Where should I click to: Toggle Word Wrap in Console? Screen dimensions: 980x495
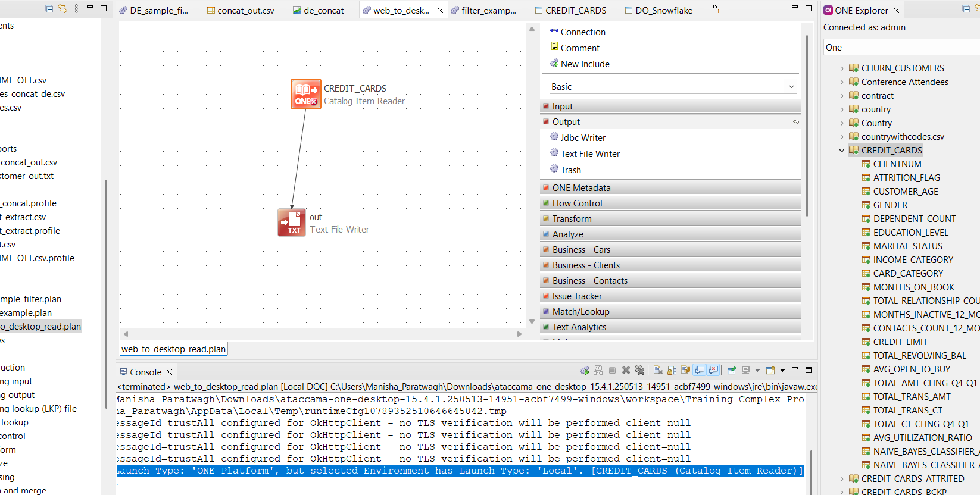(x=685, y=370)
